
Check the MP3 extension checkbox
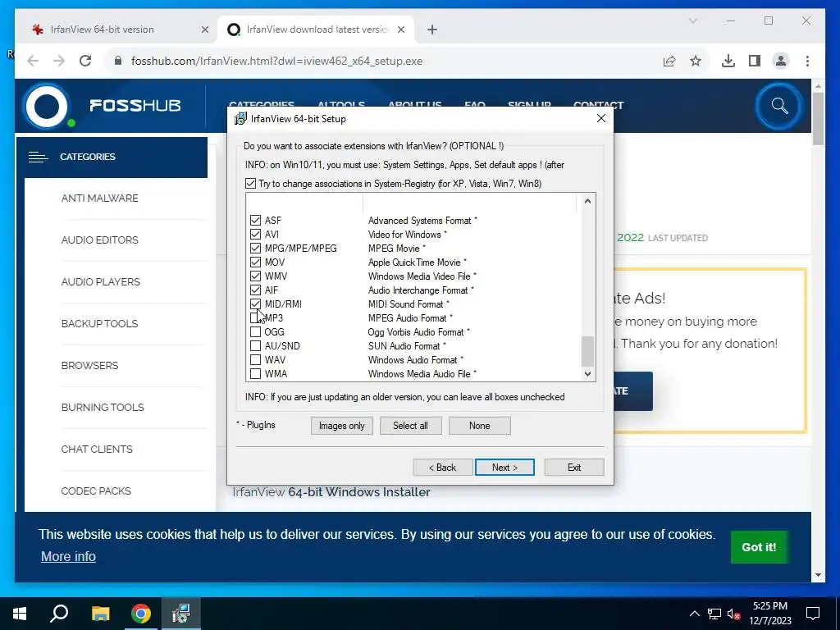click(256, 317)
